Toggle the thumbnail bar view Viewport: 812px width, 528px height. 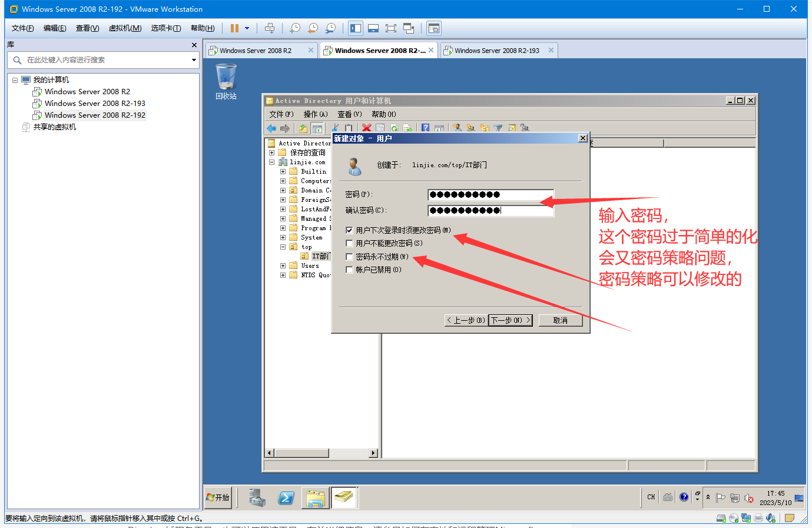(373, 28)
